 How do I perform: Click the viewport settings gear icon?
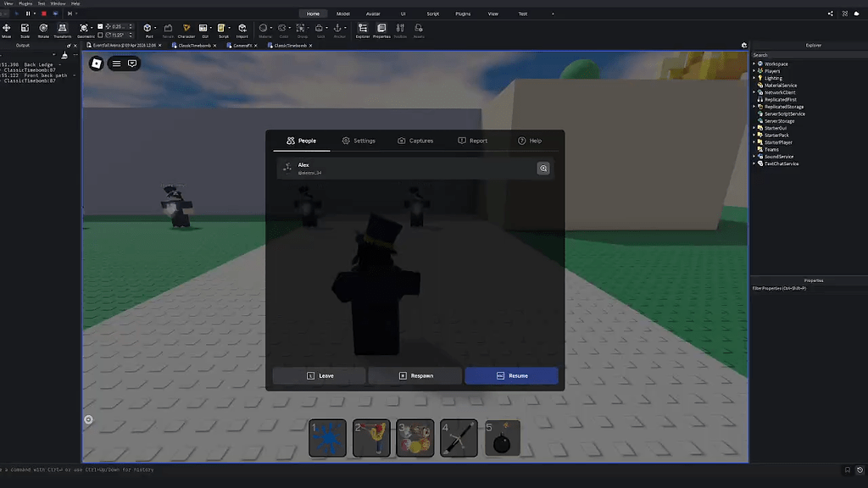(x=744, y=46)
